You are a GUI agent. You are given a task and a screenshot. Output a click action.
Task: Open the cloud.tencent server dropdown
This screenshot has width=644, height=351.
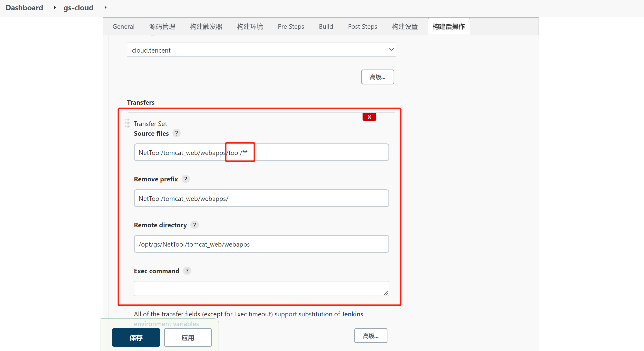261,50
